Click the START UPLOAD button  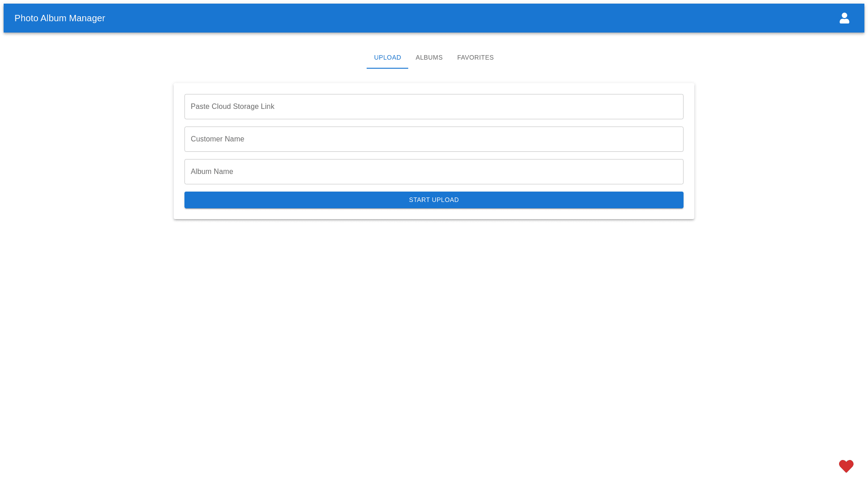click(x=434, y=200)
